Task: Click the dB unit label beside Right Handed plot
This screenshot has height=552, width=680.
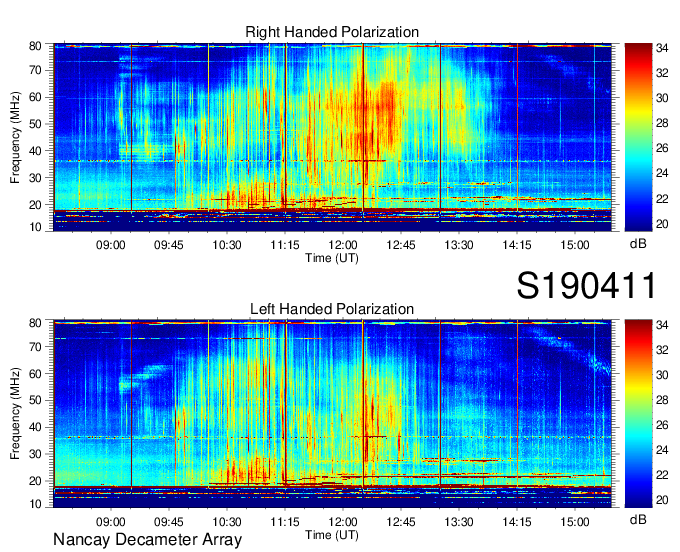Action: [x=638, y=244]
